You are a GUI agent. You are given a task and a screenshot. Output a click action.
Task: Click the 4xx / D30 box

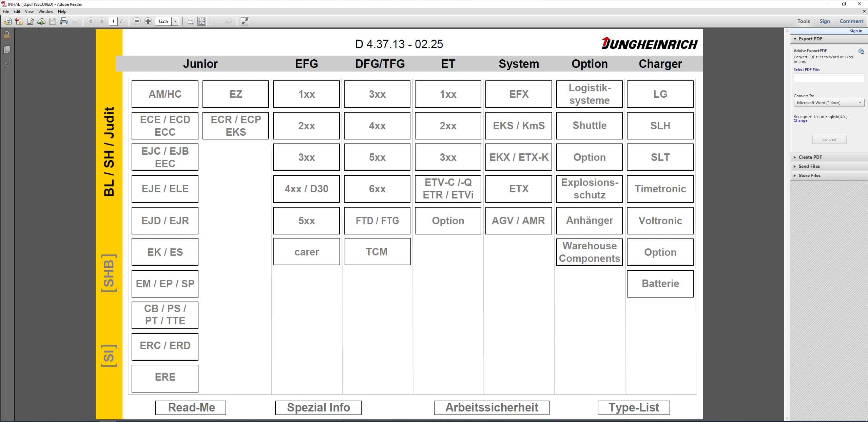coord(306,189)
